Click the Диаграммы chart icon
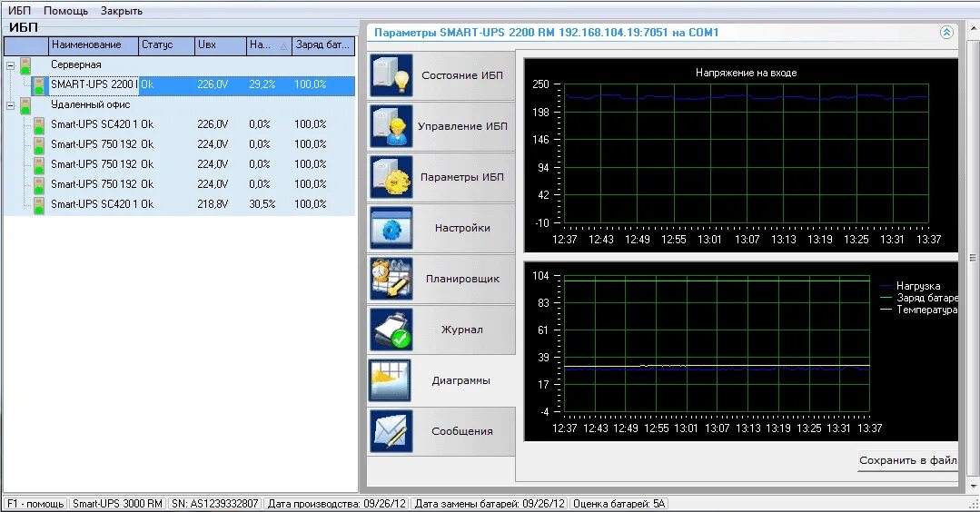 [x=390, y=380]
